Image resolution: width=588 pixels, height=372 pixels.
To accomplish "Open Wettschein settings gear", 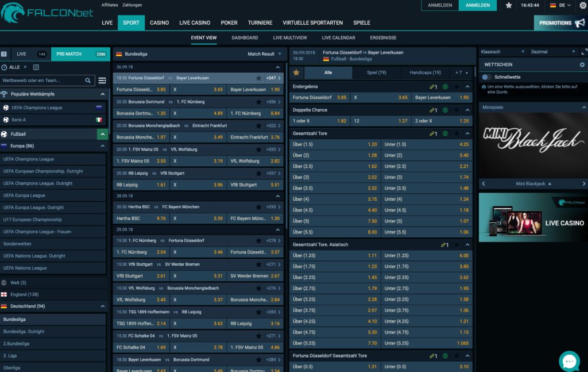I will [582, 64].
